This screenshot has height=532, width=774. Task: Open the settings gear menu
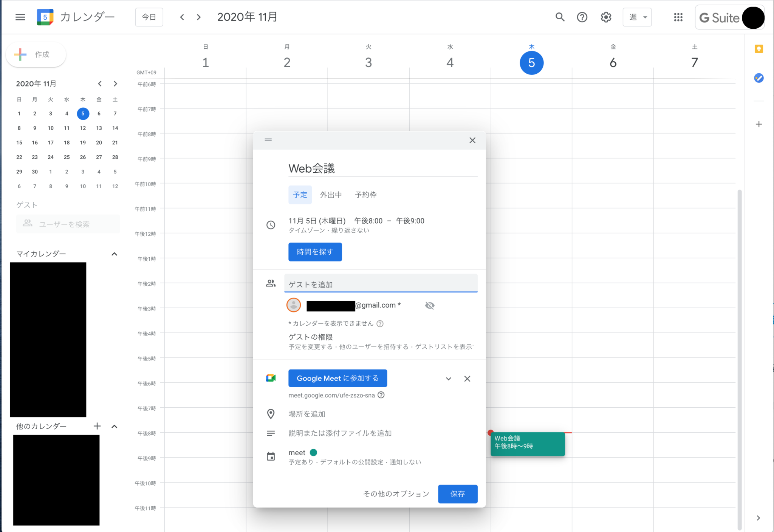(606, 17)
